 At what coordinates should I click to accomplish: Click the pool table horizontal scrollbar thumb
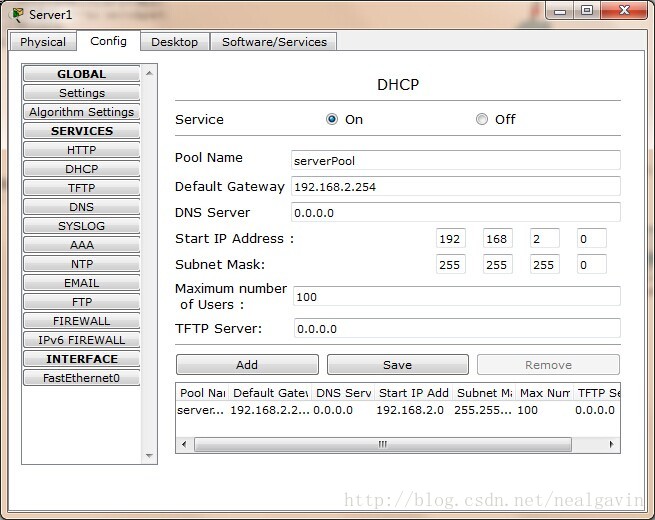tap(383, 444)
